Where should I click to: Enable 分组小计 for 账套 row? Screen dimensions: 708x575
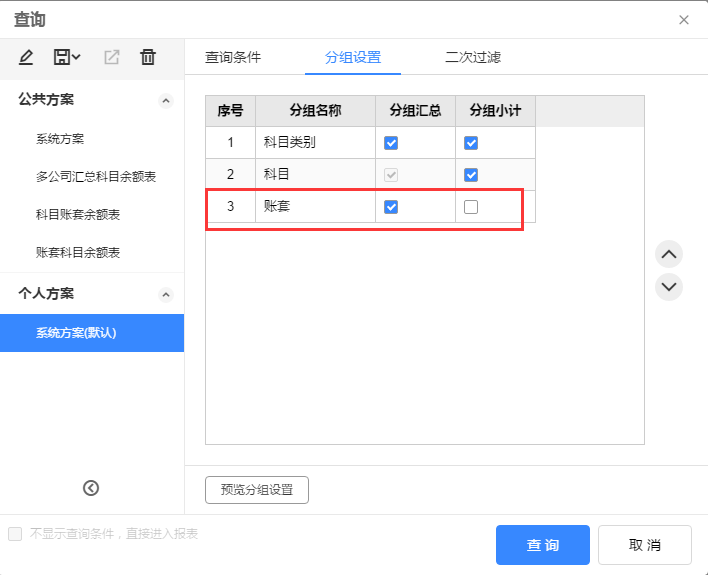point(471,207)
